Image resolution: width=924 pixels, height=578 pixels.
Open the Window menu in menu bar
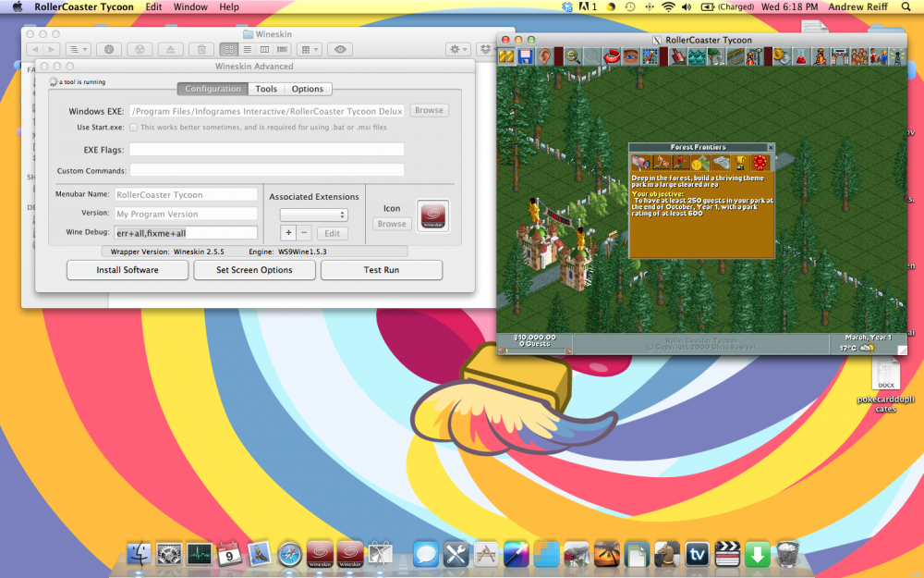pos(190,6)
